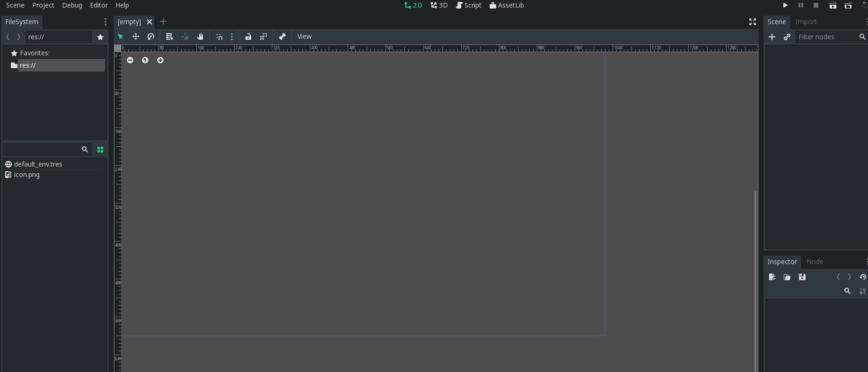The height and width of the screenshot is (372, 868).
Task: Toggle file list thumbnail view mode
Action: click(x=100, y=149)
